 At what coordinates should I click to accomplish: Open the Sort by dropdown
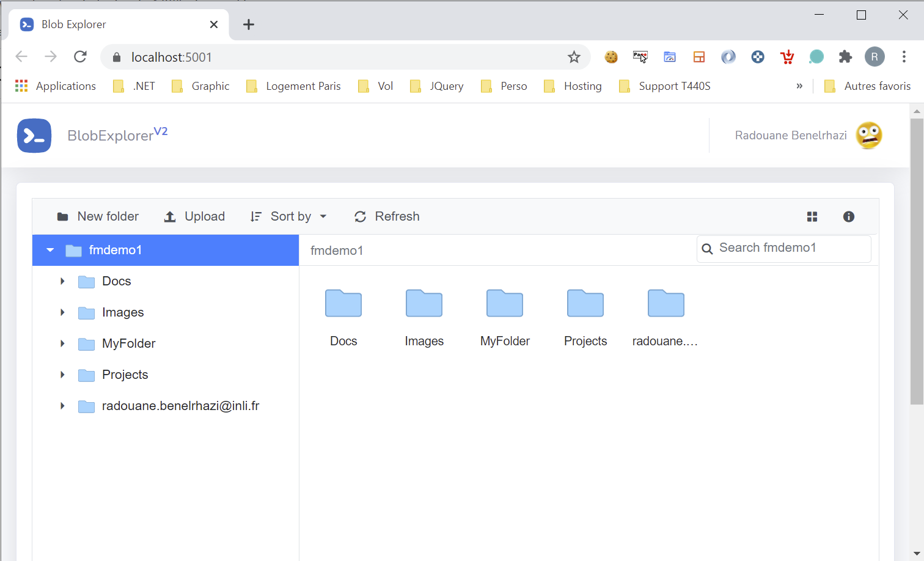tap(289, 216)
